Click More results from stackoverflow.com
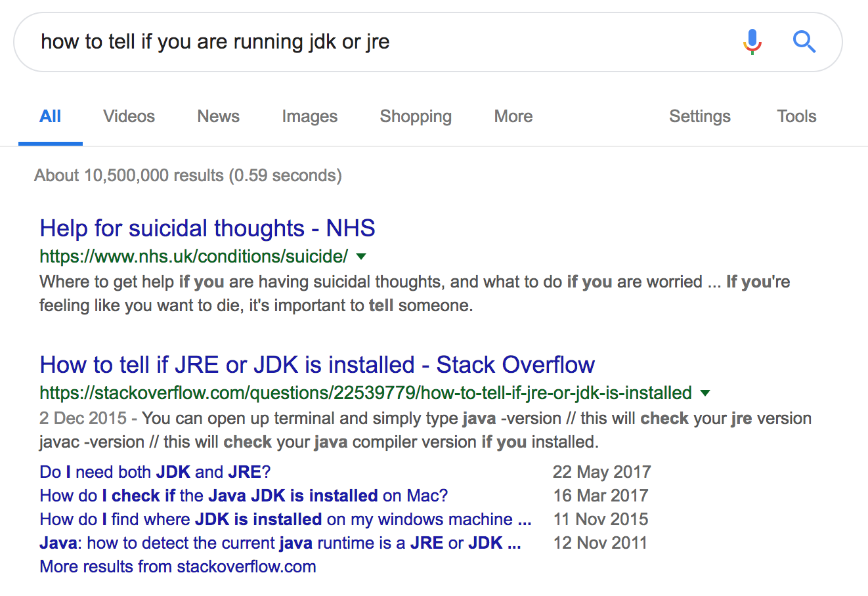This screenshot has height=596, width=868. pyautogui.click(x=178, y=566)
